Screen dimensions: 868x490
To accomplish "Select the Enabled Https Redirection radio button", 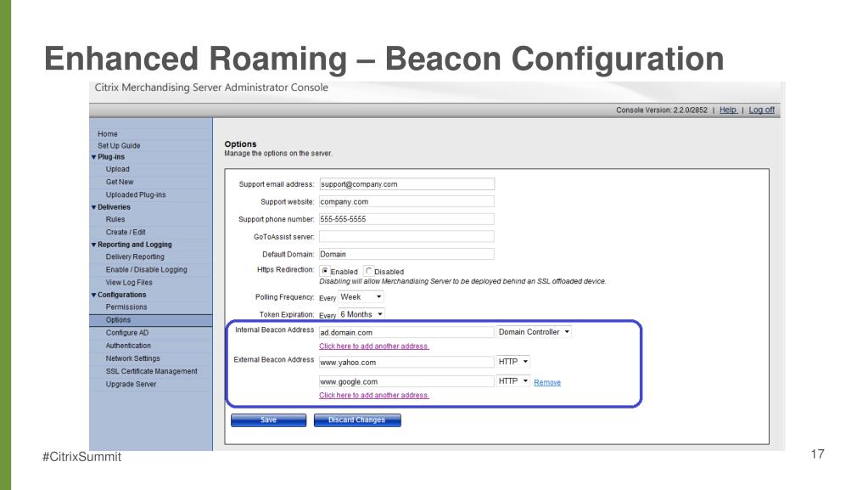I will pyautogui.click(x=325, y=271).
